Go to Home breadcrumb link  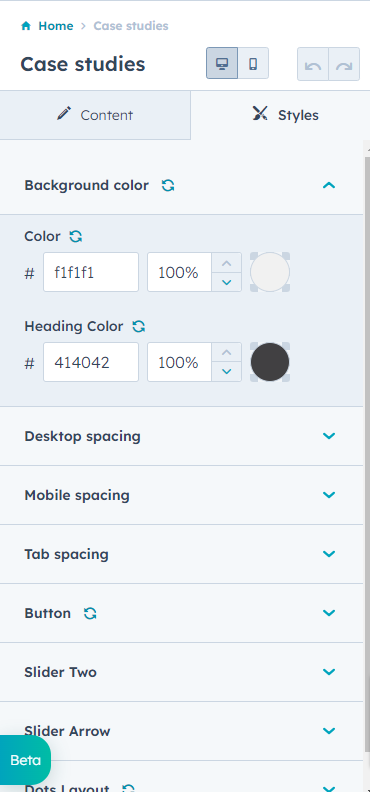point(56,26)
